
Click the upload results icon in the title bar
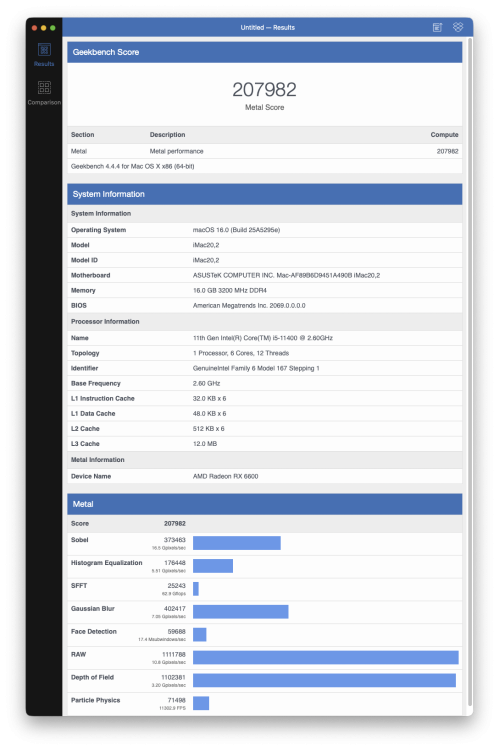pos(437,27)
